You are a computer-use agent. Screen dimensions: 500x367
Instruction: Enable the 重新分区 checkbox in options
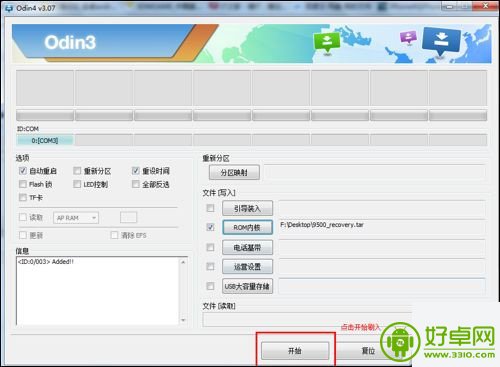(x=77, y=171)
